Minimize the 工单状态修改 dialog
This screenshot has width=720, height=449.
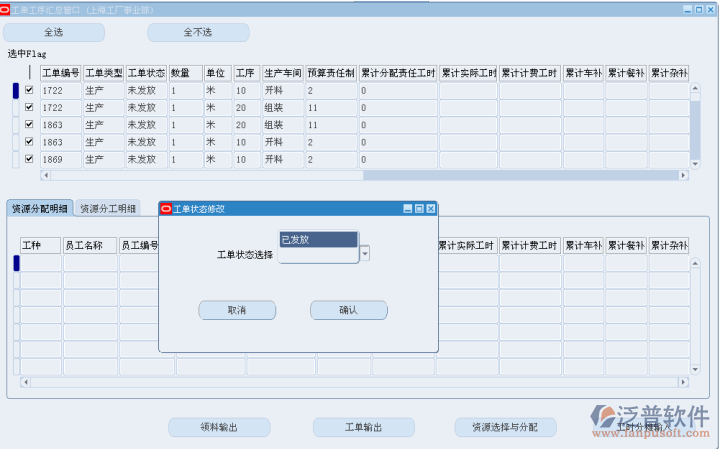click(408, 209)
